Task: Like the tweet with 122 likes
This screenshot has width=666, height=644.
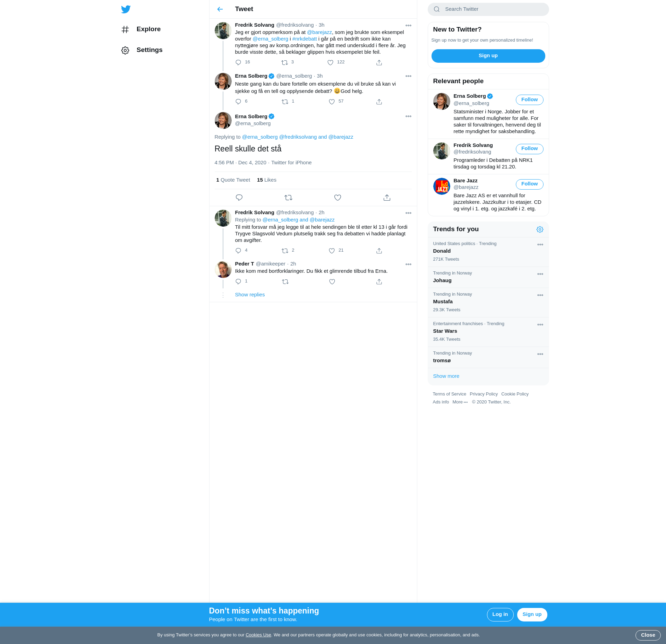Action: point(331,62)
